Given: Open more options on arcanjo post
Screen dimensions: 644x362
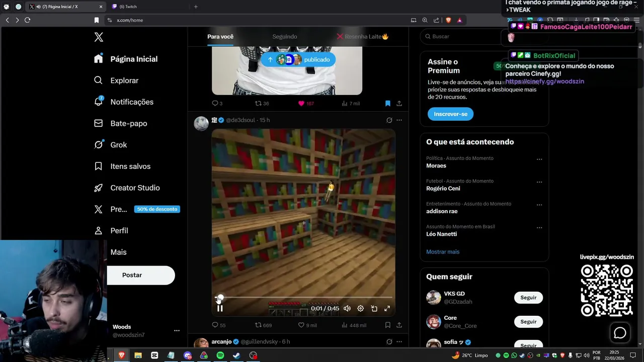Looking at the screenshot, I should coord(399,341).
